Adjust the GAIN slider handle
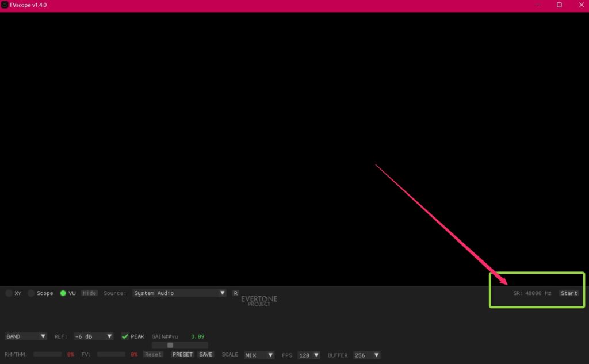This screenshot has height=364, width=589. [170, 345]
